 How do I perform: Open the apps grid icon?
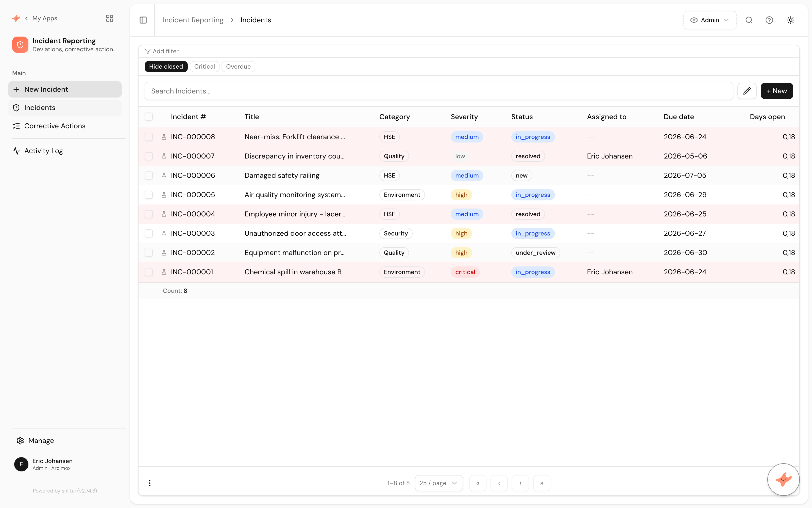109,18
